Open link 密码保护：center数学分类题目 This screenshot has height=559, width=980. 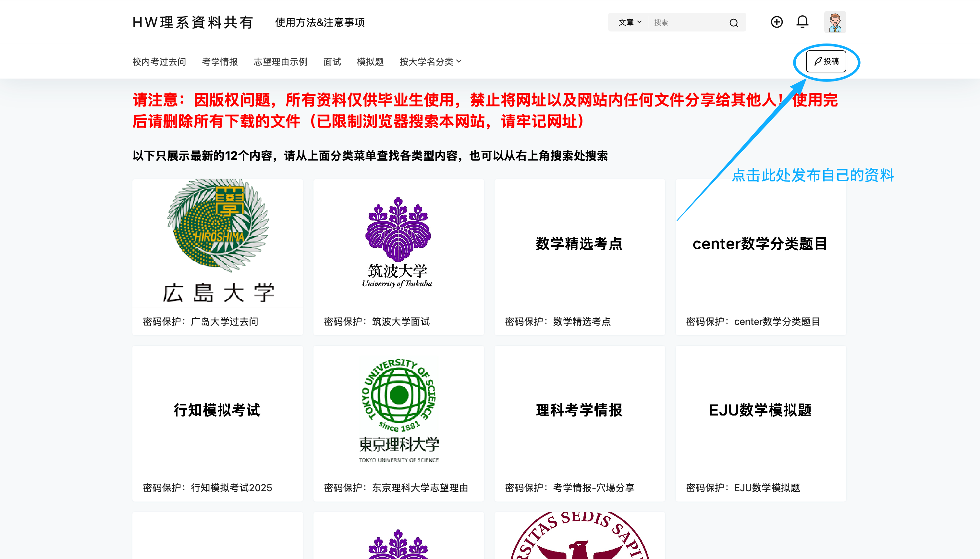753,321
